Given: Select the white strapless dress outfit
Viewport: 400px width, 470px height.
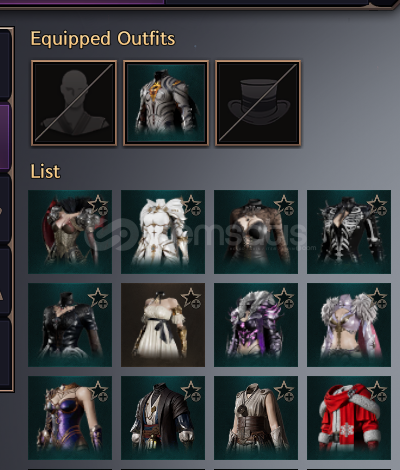Looking at the screenshot, I should tap(163, 325).
